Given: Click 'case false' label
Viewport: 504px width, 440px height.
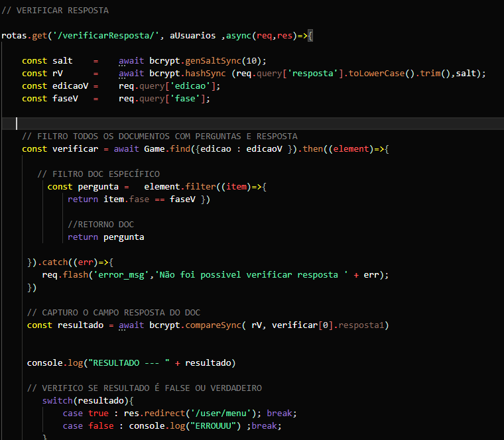Looking at the screenshot, I should pyautogui.click(x=88, y=426).
